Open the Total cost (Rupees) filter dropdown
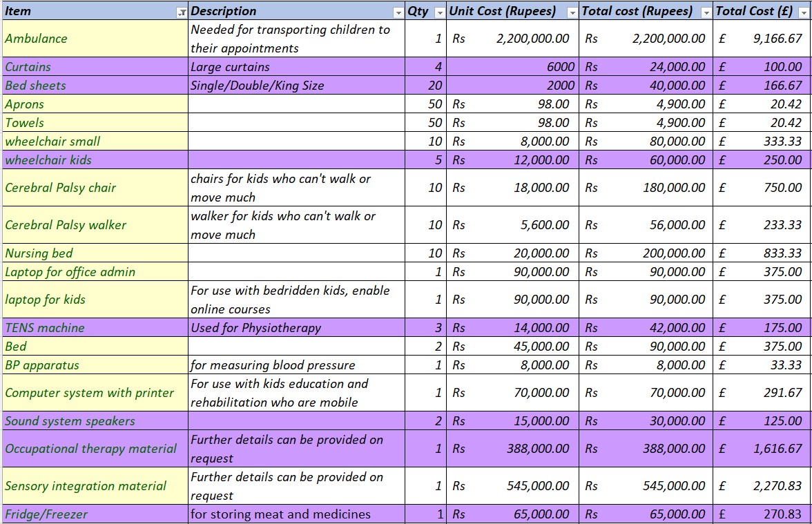Viewport: 812px width, 524px height. 706,13
